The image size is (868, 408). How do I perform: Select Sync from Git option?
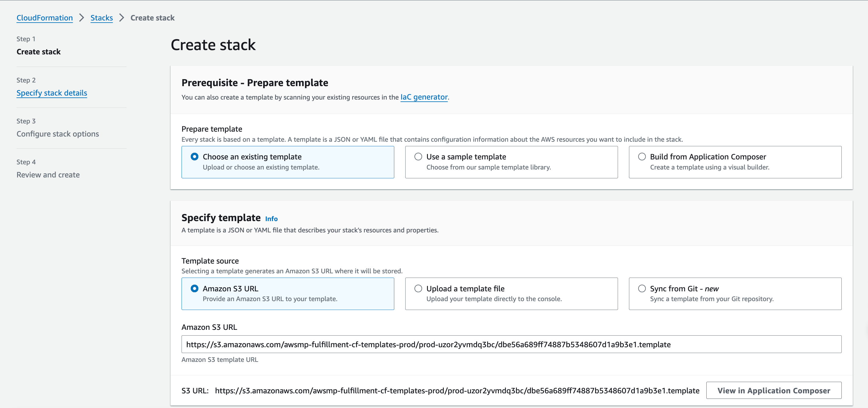point(642,289)
